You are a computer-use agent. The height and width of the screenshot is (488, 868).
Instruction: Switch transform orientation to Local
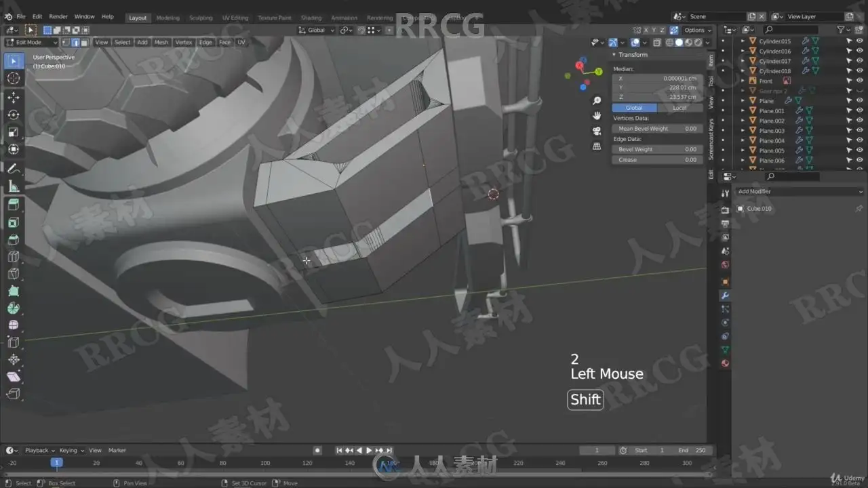(x=679, y=108)
